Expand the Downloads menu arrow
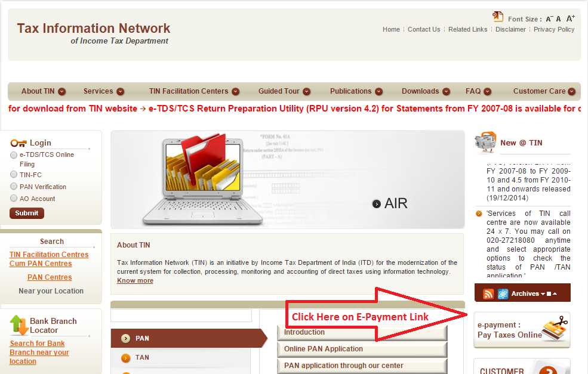Image resolution: width=588 pixels, height=374 pixels. click(x=447, y=91)
